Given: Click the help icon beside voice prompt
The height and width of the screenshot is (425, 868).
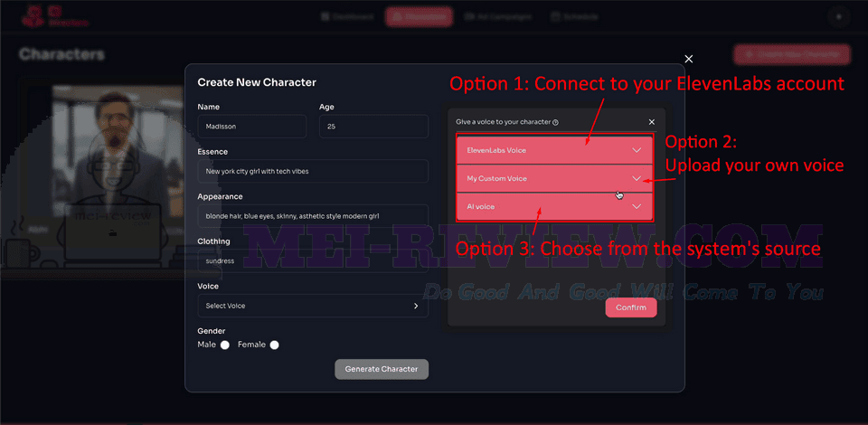Looking at the screenshot, I should pyautogui.click(x=555, y=122).
